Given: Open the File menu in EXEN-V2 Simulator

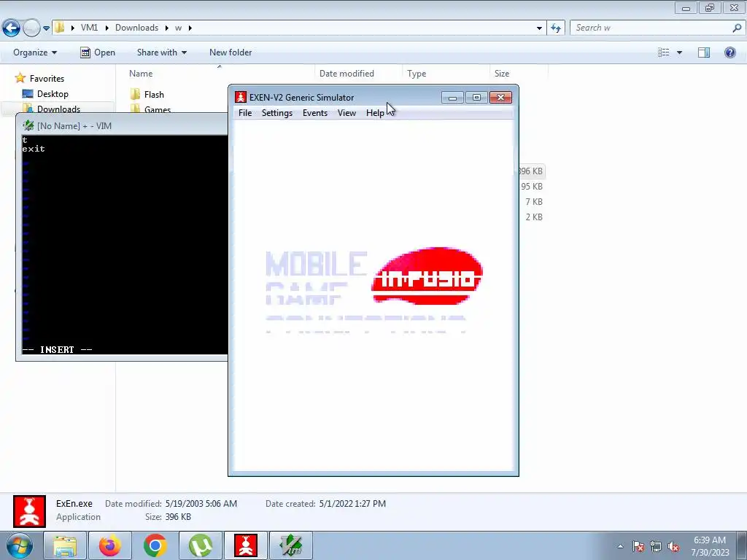Looking at the screenshot, I should click(x=245, y=113).
